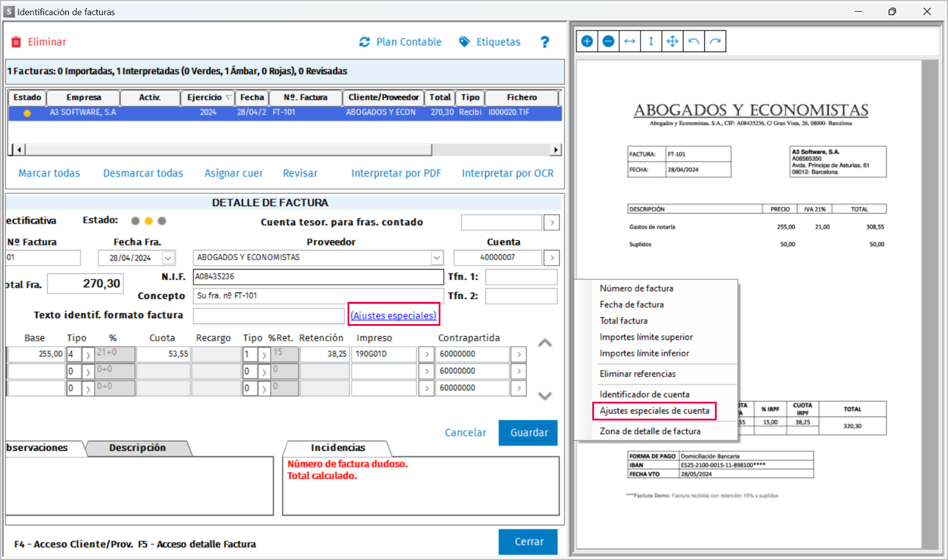Fit document to height icon

(x=651, y=41)
